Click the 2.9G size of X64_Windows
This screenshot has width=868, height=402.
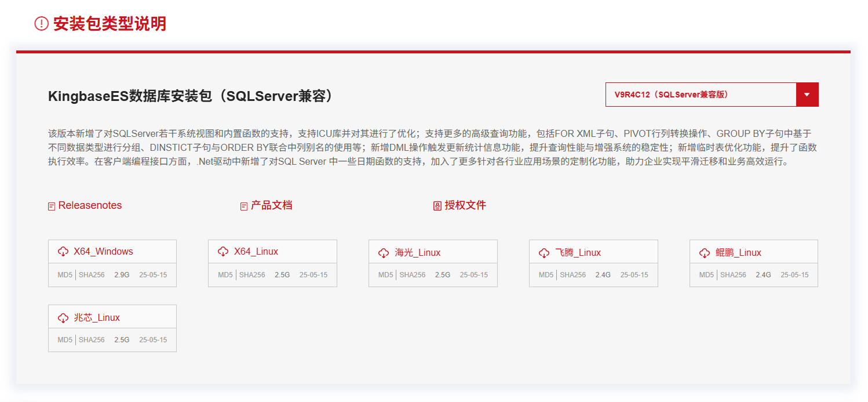point(122,275)
